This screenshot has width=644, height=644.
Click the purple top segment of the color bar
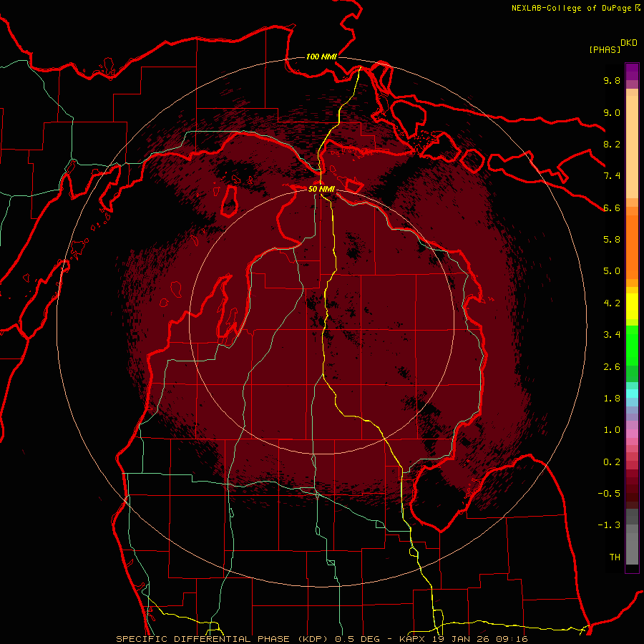[632, 72]
